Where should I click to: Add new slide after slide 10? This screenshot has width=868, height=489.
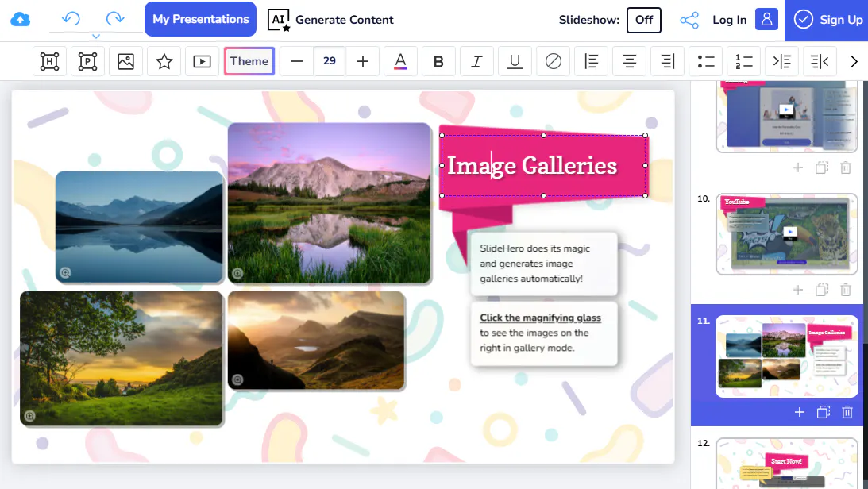pyautogui.click(x=797, y=289)
